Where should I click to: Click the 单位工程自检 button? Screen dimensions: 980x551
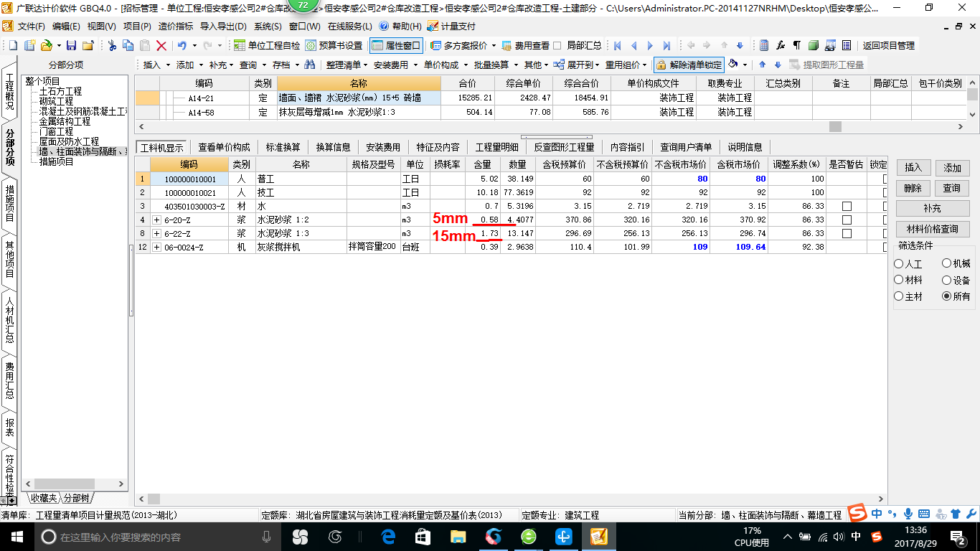[267, 45]
